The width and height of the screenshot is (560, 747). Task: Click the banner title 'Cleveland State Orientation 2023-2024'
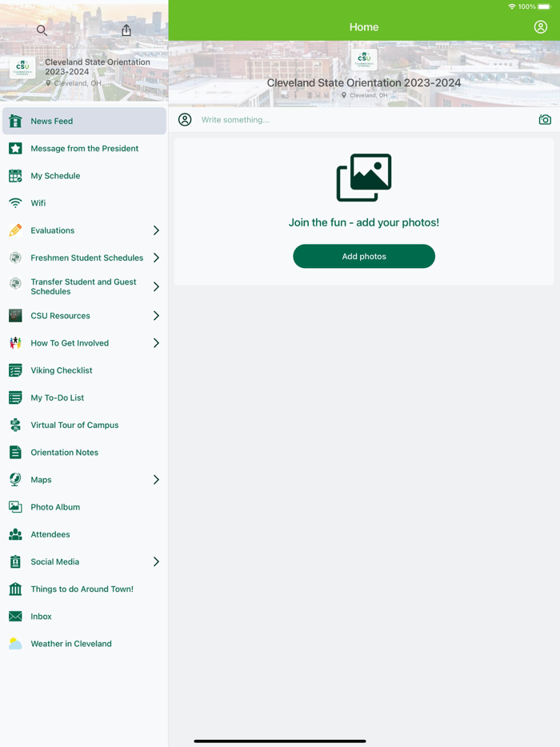tap(364, 83)
